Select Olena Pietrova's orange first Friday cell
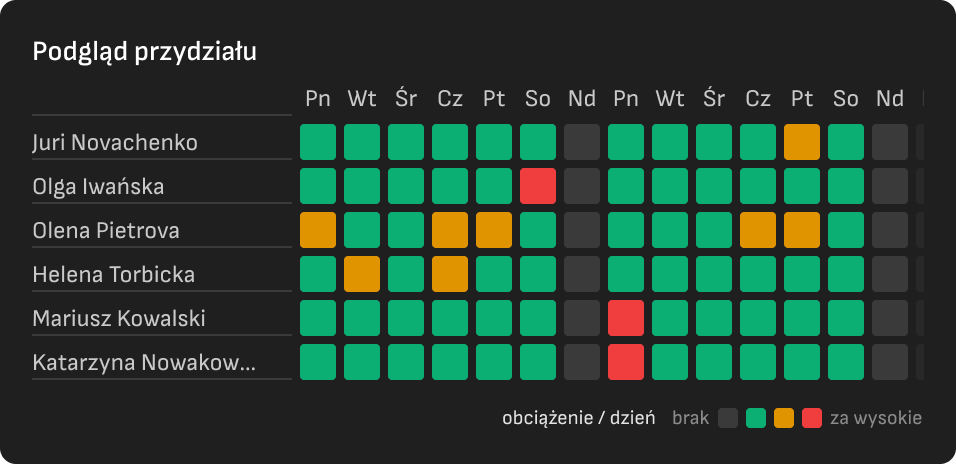Image resolution: width=956 pixels, height=464 pixels. (x=494, y=230)
